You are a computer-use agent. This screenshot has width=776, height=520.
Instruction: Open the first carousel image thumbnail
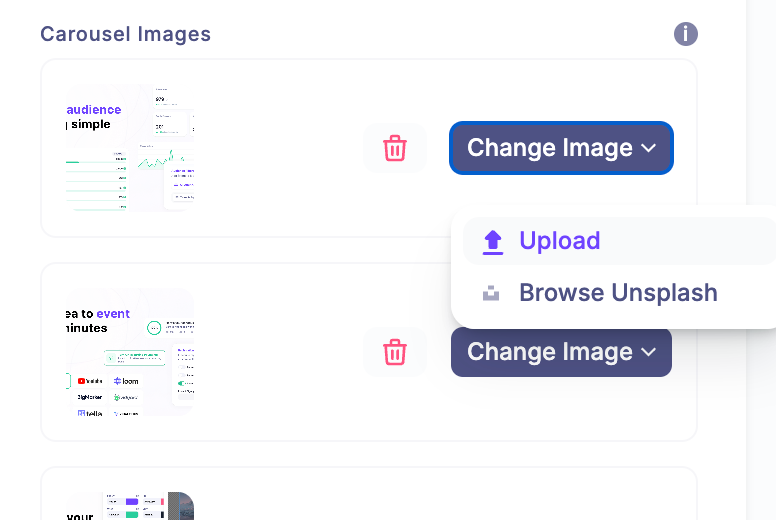click(130, 148)
